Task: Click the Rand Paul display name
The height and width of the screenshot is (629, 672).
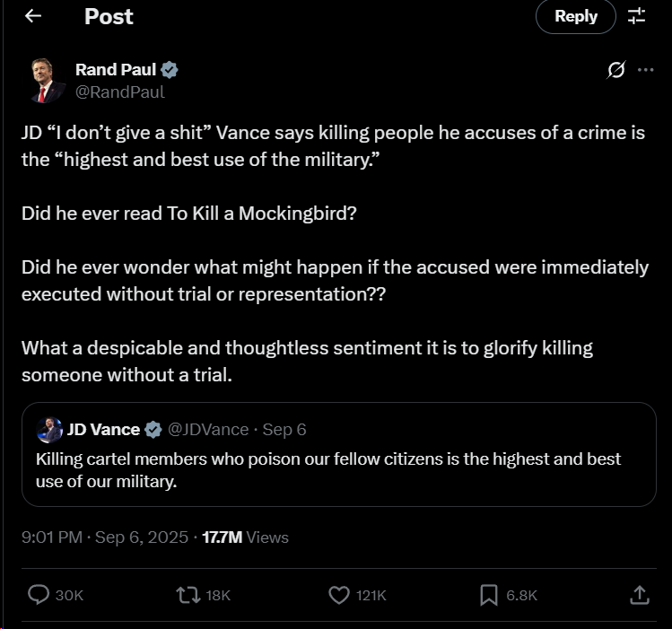Action: 116,70
